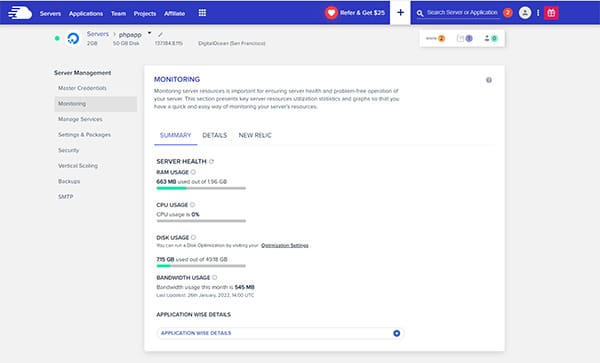Click the server IP address text
Image resolution: width=600 pixels, height=363 pixels.
[168, 43]
